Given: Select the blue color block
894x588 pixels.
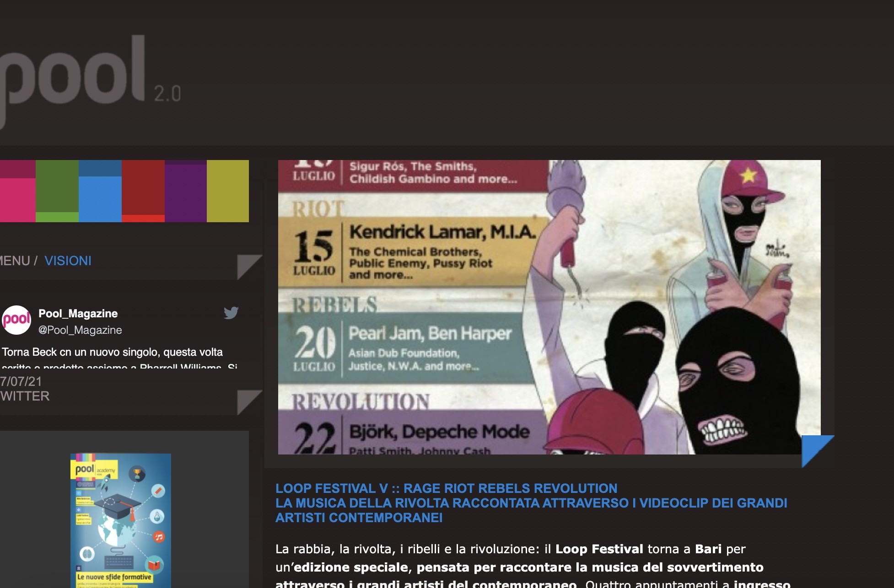Looking at the screenshot, I should click(x=100, y=191).
